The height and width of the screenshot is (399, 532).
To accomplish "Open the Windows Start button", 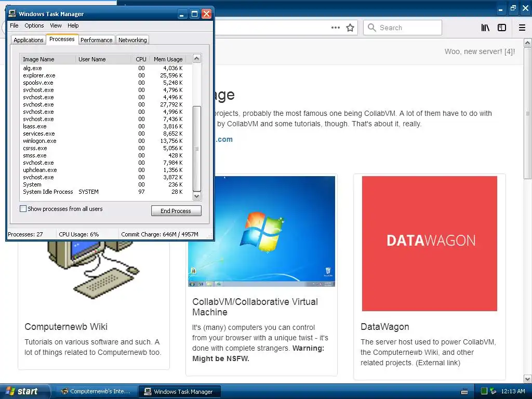I will pyautogui.click(x=24, y=391).
